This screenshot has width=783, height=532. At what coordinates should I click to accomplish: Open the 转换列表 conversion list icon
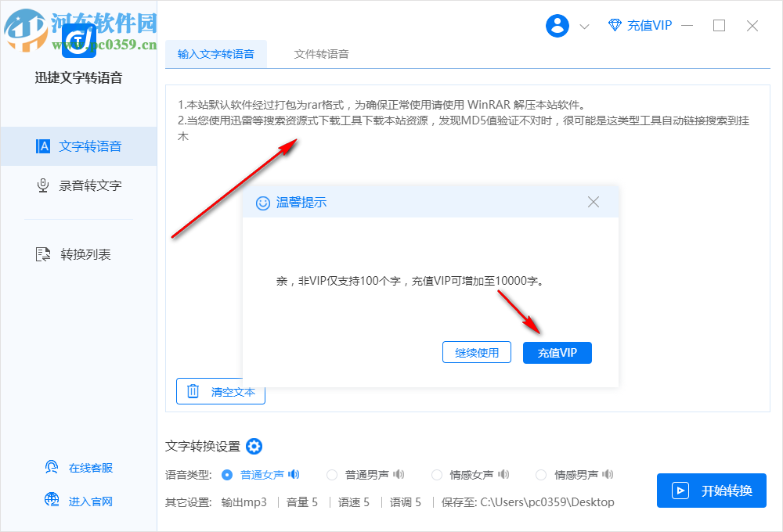coord(43,254)
